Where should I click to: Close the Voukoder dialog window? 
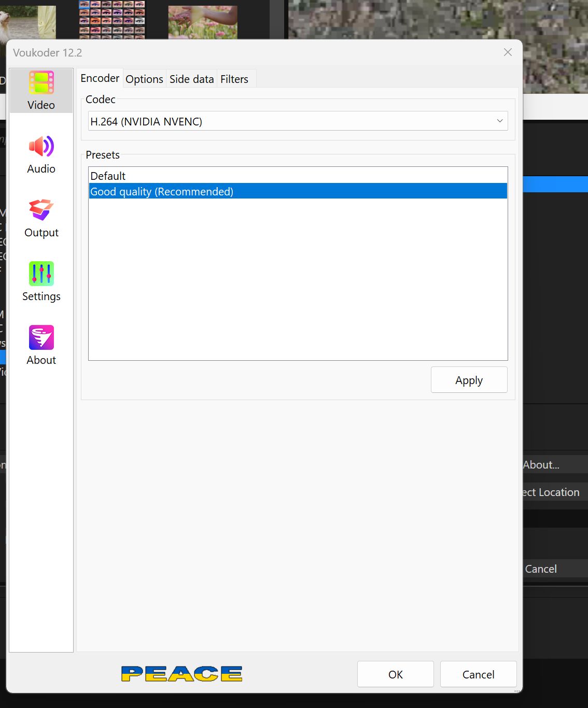coord(508,52)
